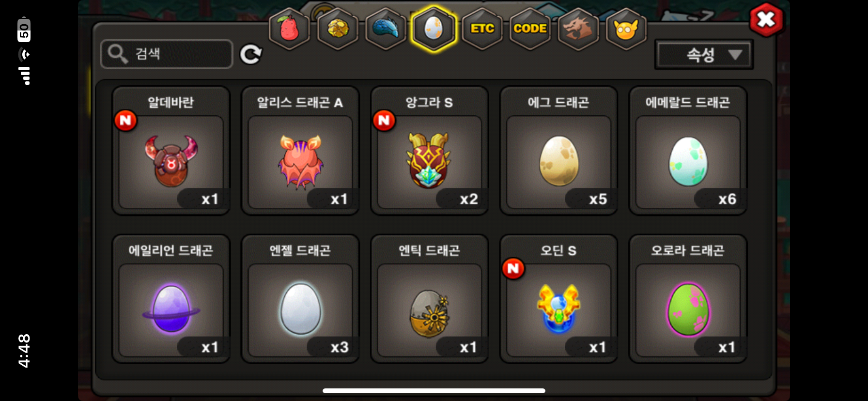Click the refresh arrow next to search
This screenshot has height=401, width=868.
coord(251,54)
